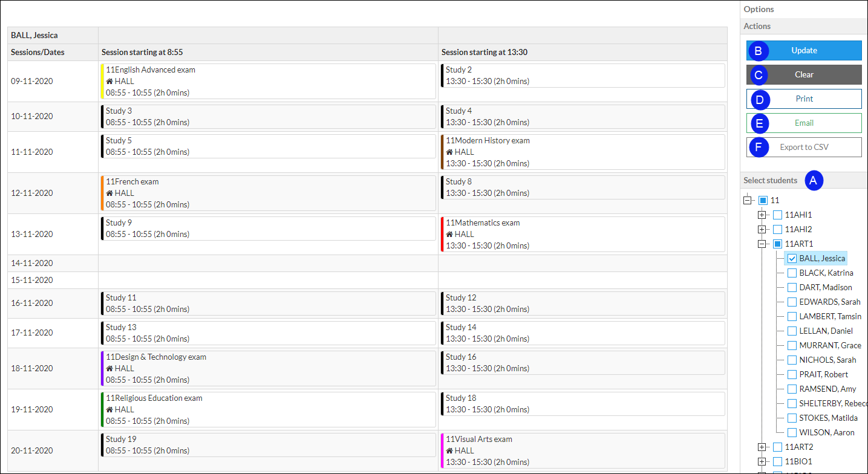868x474 pixels.
Task: Expand the 11AHI1 class node
Action: coord(762,215)
